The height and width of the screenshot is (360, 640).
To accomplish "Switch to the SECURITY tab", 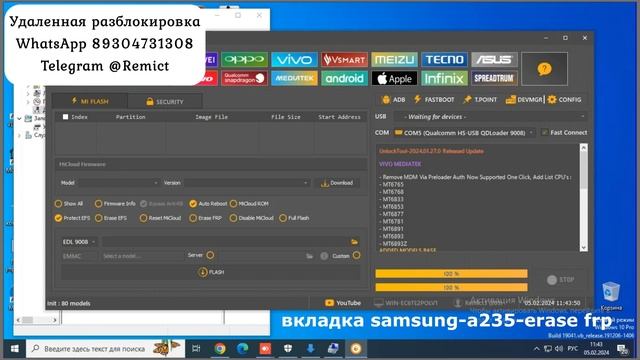I will (x=165, y=101).
